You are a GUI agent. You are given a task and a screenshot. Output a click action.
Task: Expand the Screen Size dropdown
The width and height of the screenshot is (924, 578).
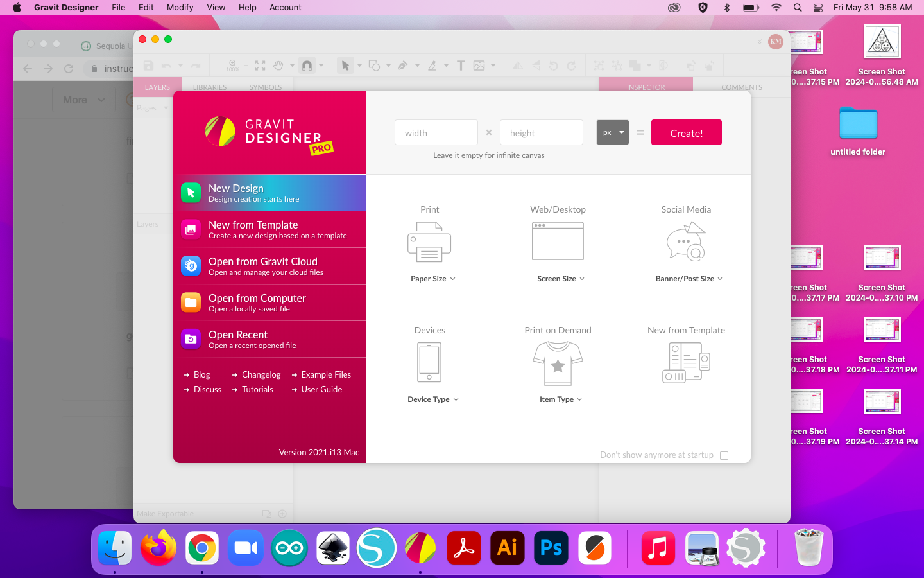pyautogui.click(x=561, y=279)
